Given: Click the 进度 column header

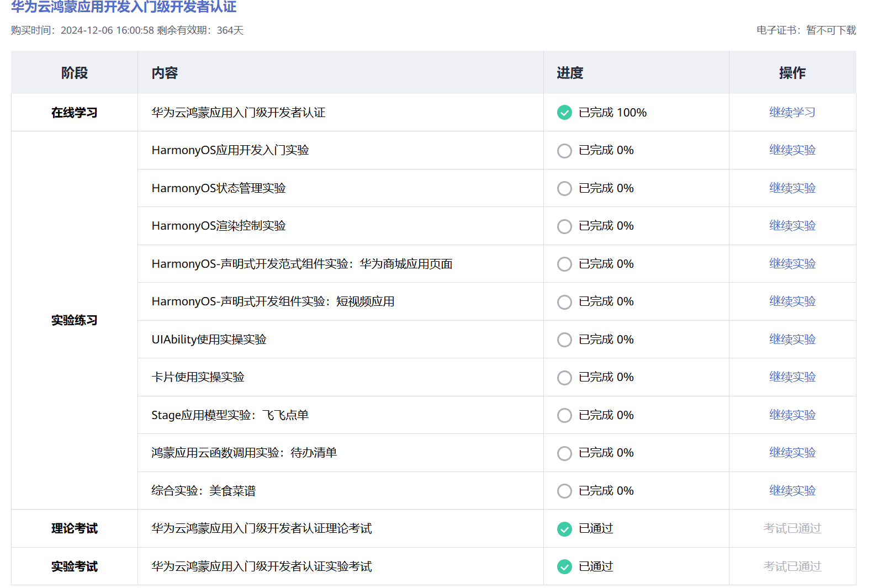Looking at the screenshot, I should click(636, 72).
